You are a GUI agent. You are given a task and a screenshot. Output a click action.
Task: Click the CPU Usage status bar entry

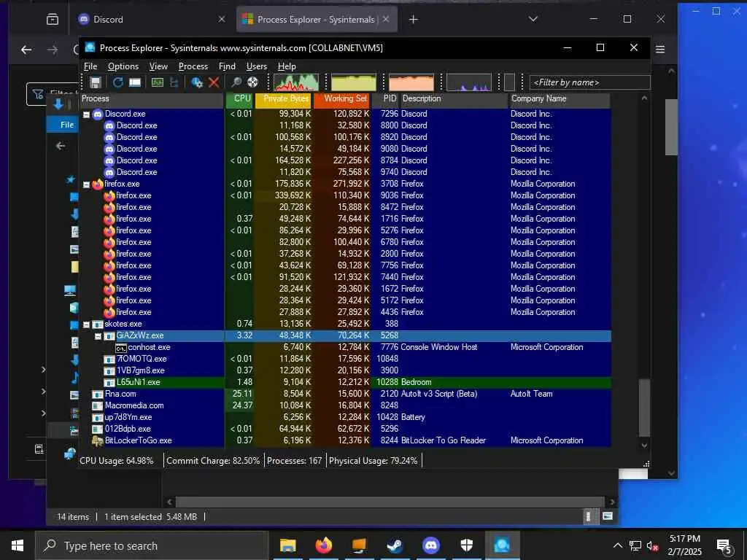[x=117, y=461]
